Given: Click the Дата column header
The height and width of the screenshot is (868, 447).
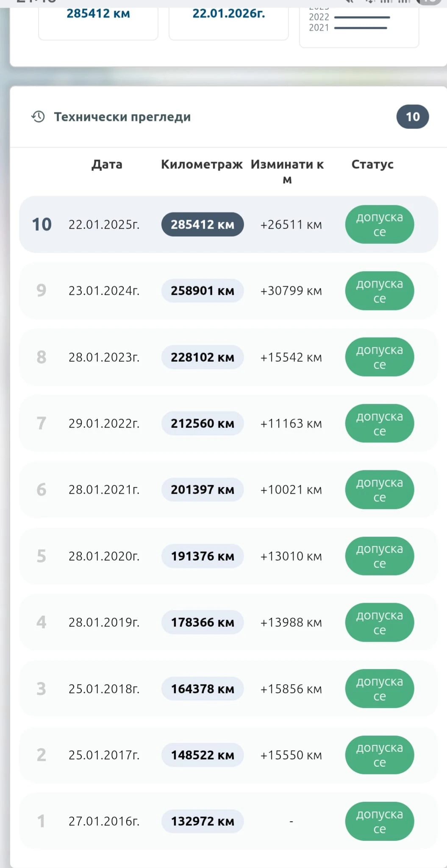Looking at the screenshot, I should 107,165.
